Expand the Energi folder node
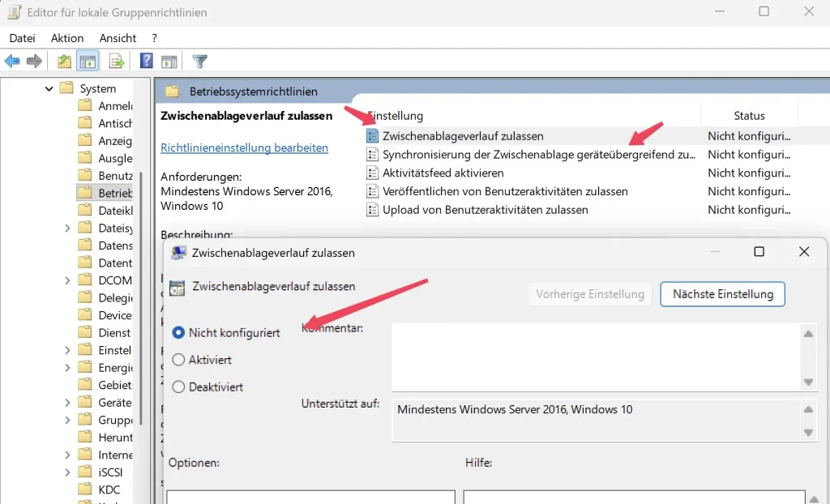 pos(67,368)
